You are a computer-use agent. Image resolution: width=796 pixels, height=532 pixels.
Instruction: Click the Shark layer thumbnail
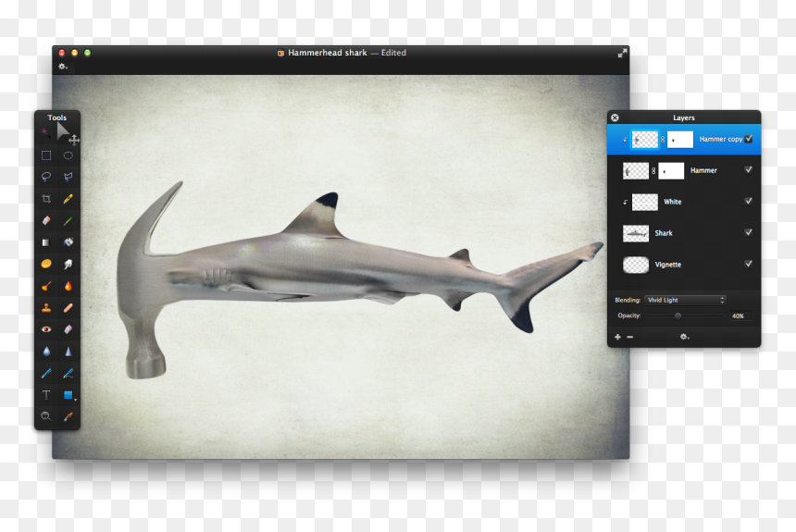pos(636,233)
